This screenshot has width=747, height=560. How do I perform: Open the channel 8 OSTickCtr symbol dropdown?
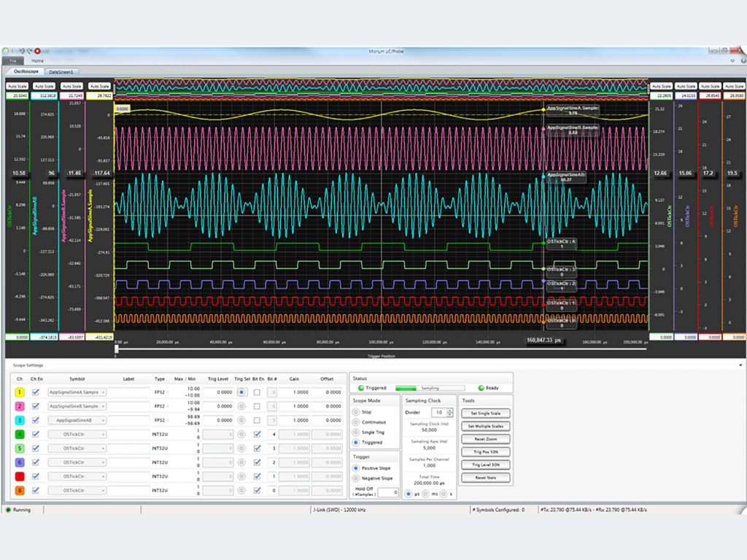point(77,490)
